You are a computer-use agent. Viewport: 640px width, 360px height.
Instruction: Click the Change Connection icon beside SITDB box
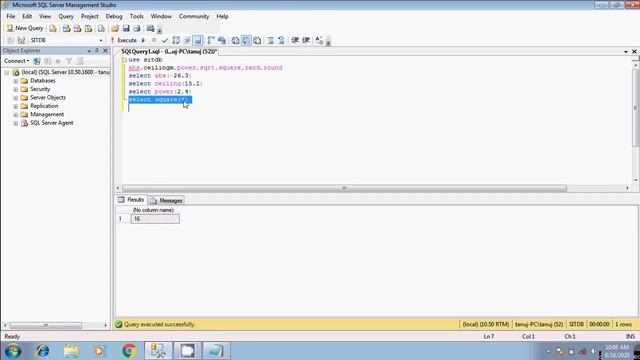21,40
